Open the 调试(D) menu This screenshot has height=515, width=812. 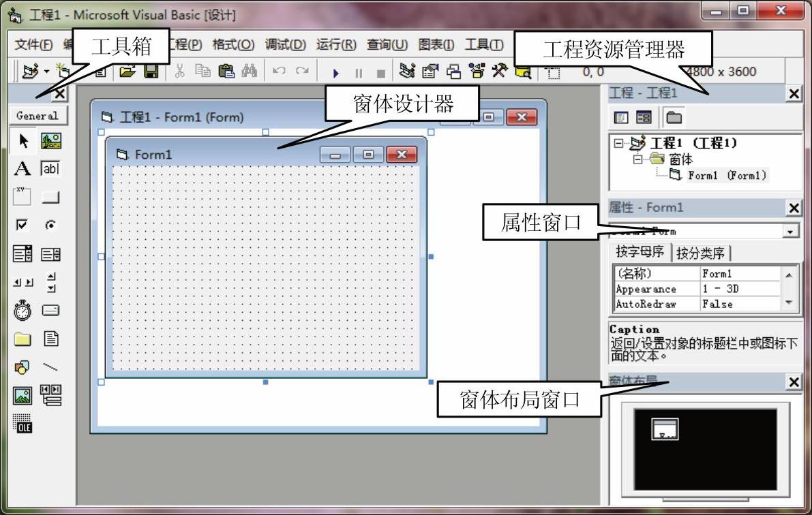(286, 45)
